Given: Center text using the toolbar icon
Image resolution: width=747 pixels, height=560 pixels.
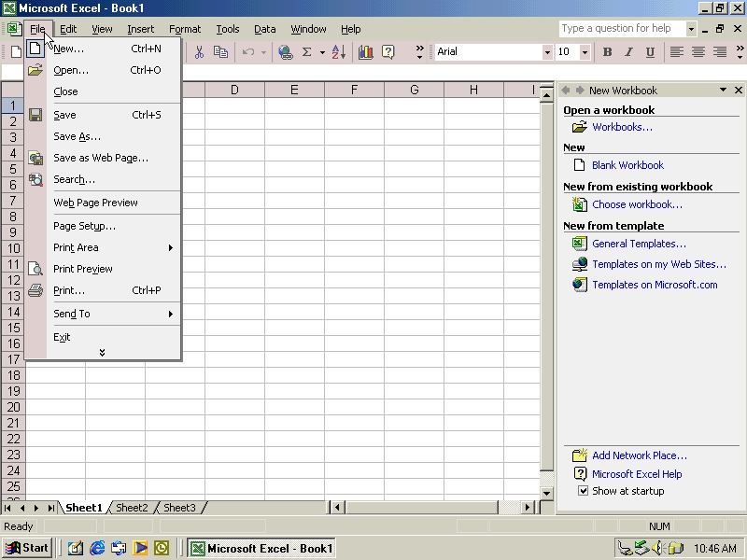Looking at the screenshot, I should [698, 52].
